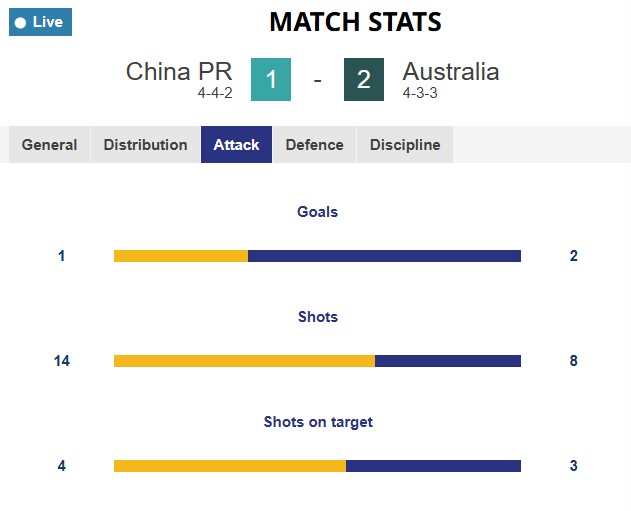The image size is (631, 511).
Task: Click blue segment of Shots on target bar
Action: [433, 466]
